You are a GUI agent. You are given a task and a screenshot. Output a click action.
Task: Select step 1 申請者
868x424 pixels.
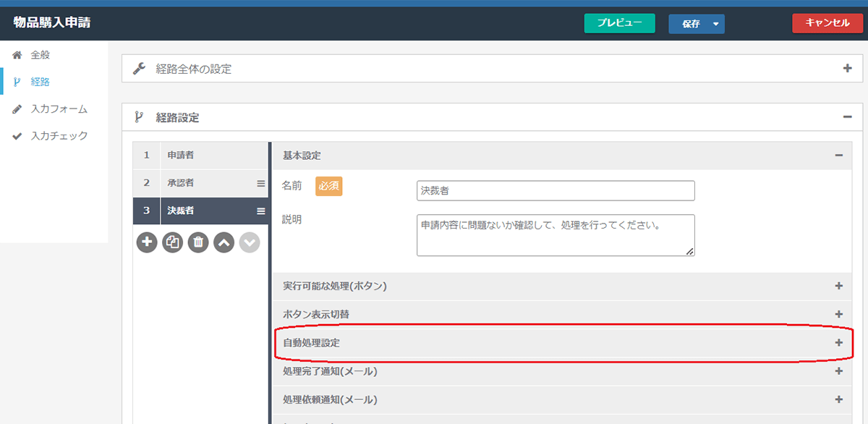point(200,155)
